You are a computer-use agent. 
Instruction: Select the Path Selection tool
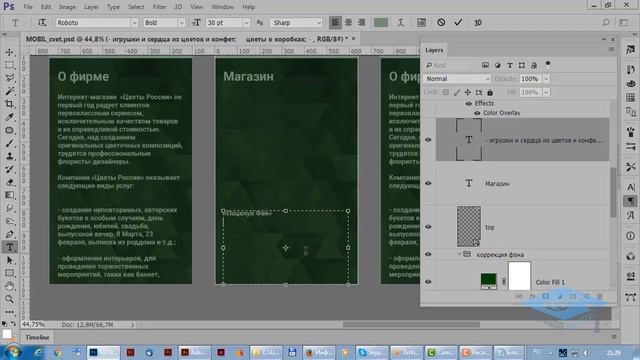(9, 260)
